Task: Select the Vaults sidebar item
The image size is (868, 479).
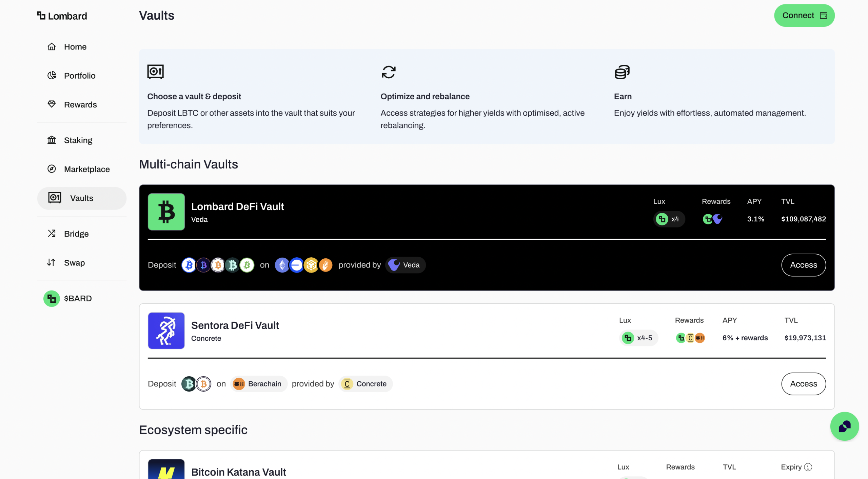Action: (81, 198)
